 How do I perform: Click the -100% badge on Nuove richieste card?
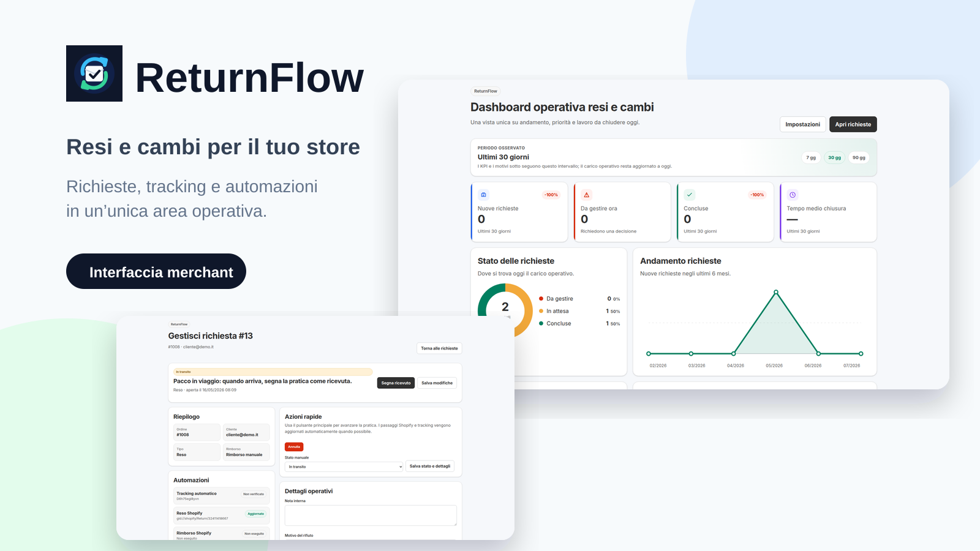[x=551, y=195]
